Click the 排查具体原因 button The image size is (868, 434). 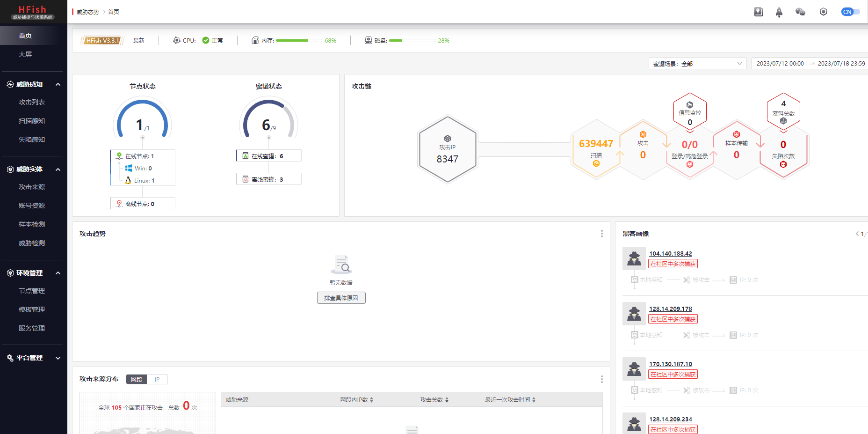tap(341, 298)
